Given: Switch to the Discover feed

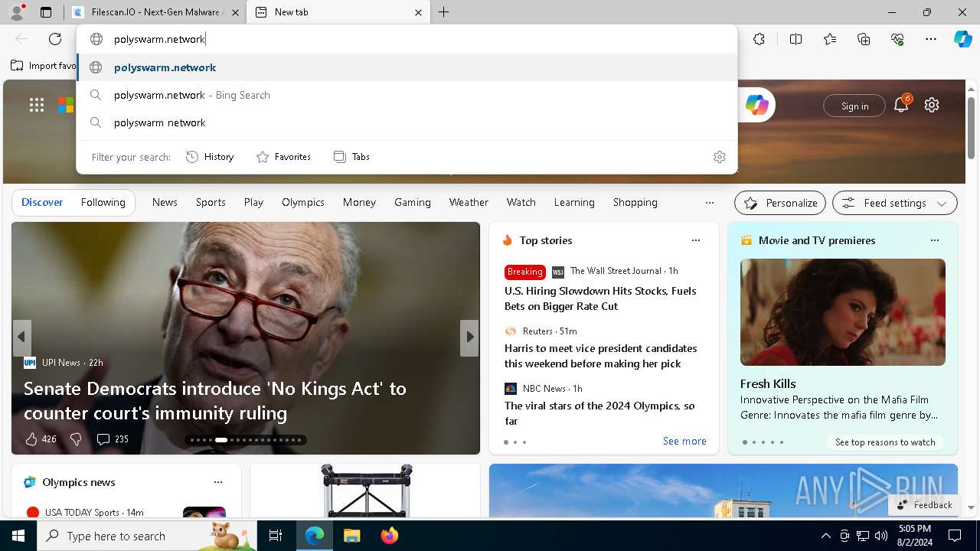Looking at the screenshot, I should pyautogui.click(x=42, y=202).
